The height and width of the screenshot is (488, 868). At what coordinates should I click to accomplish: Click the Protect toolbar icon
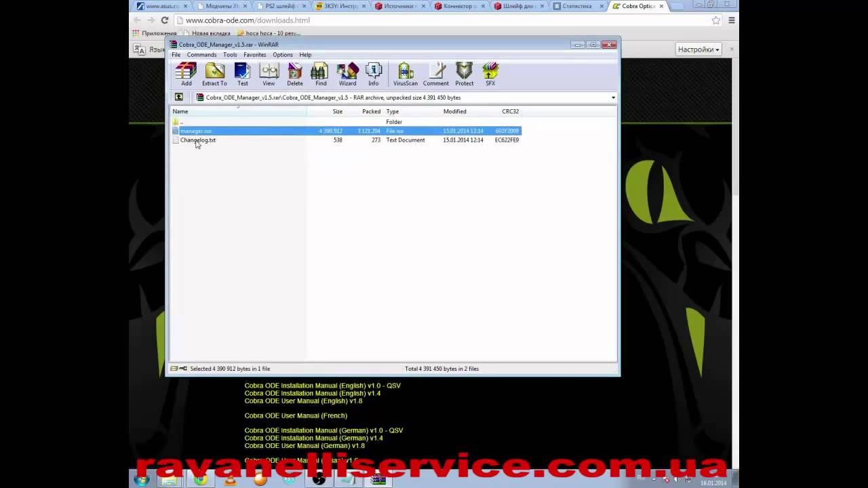click(465, 75)
